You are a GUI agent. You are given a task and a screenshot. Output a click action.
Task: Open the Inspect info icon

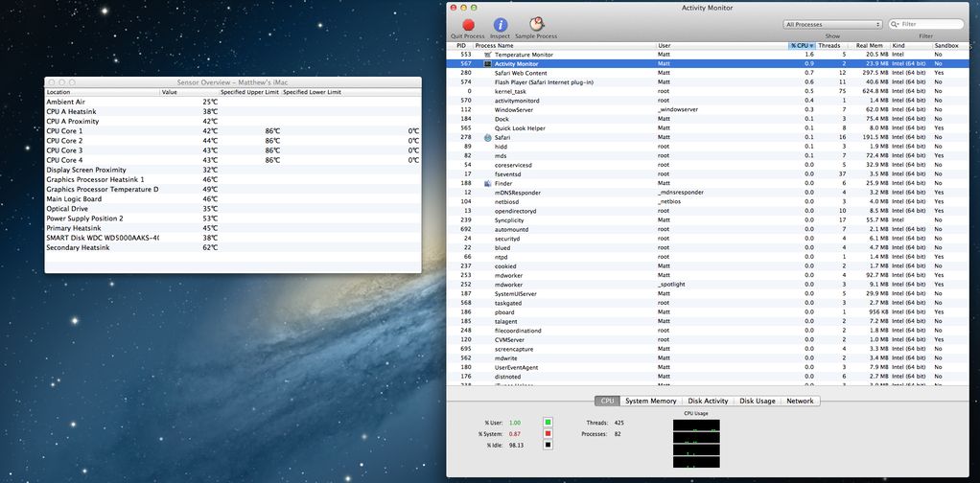[x=501, y=25]
